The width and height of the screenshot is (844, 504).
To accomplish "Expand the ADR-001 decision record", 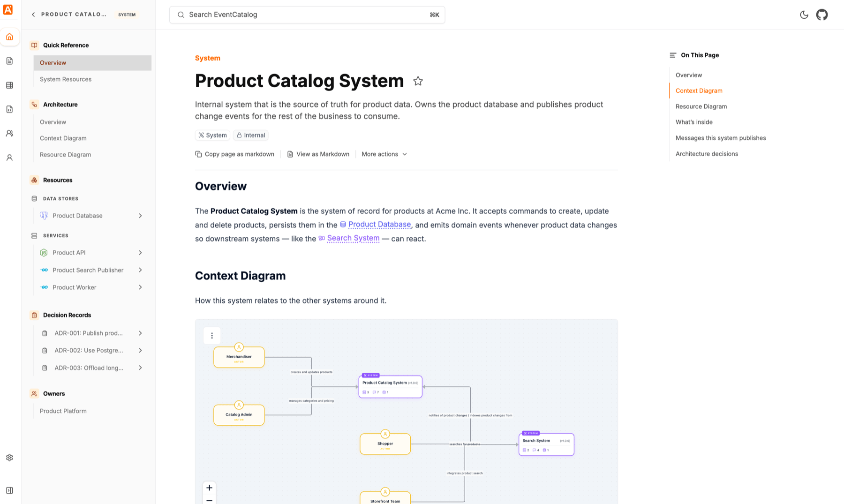I will (x=140, y=333).
